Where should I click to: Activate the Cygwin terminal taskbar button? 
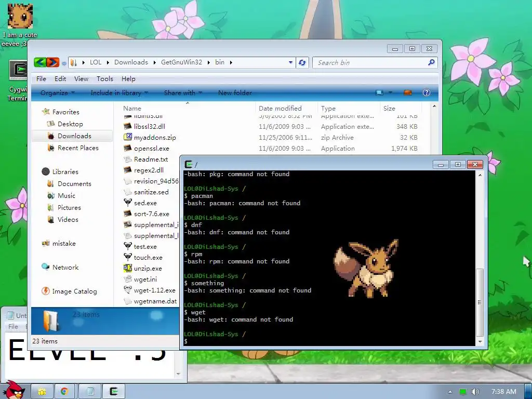pos(114,392)
